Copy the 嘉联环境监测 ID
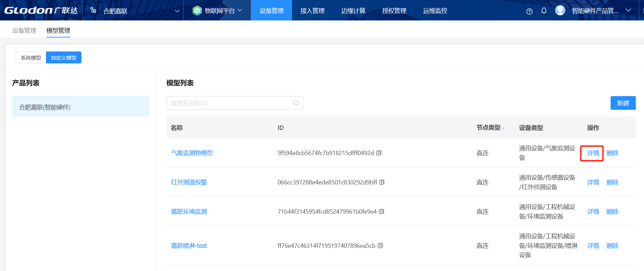 click(381, 212)
